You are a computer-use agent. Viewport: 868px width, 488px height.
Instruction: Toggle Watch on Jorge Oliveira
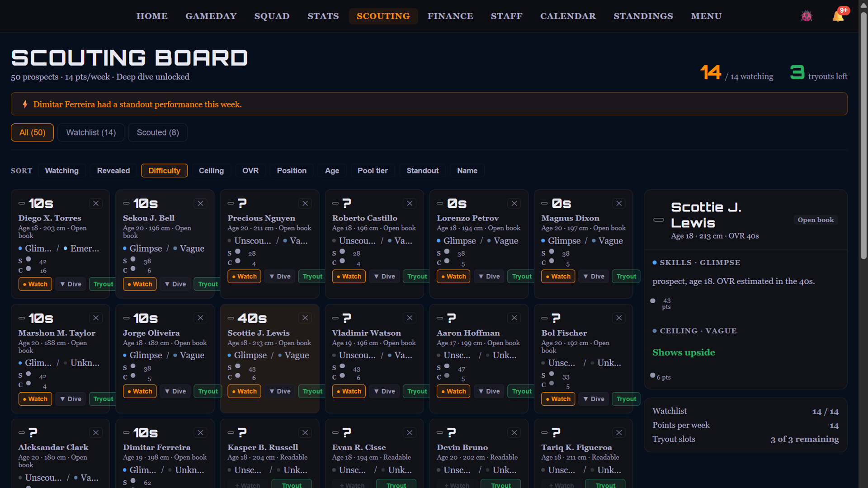pos(140,391)
